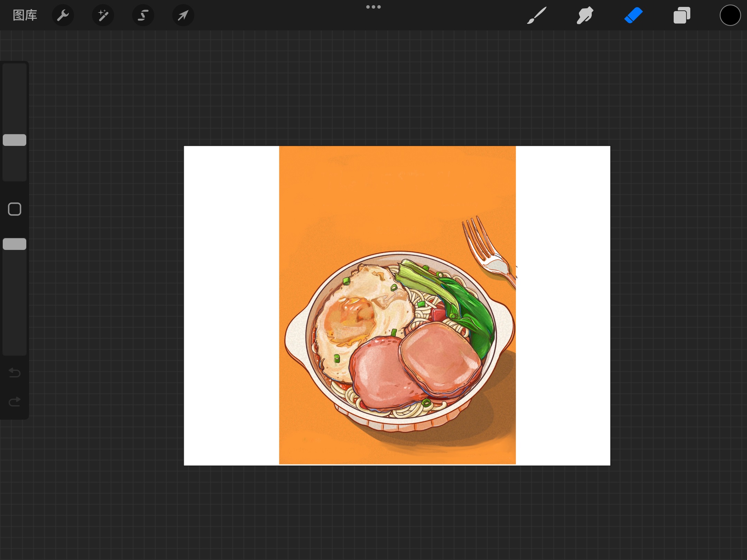Open the black color picker circle
This screenshot has height=560, width=747.
pyautogui.click(x=730, y=15)
